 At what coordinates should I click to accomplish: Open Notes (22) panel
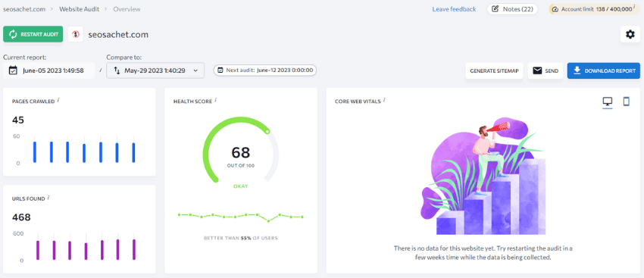point(512,9)
